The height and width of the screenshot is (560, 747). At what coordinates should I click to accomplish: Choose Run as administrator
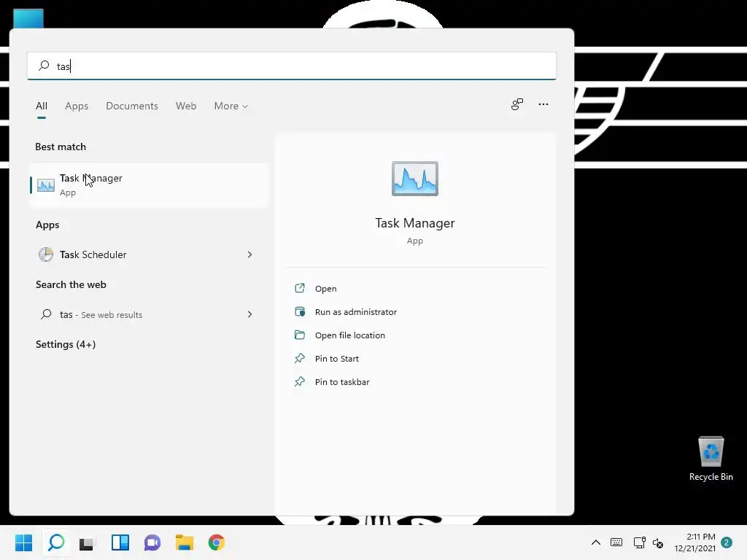[356, 312]
